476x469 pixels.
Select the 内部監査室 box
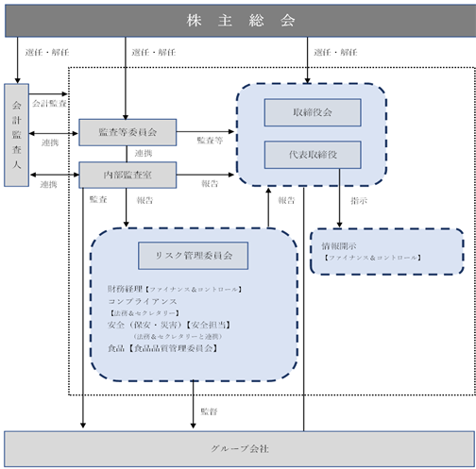pyautogui.click(x=127, y=175)
